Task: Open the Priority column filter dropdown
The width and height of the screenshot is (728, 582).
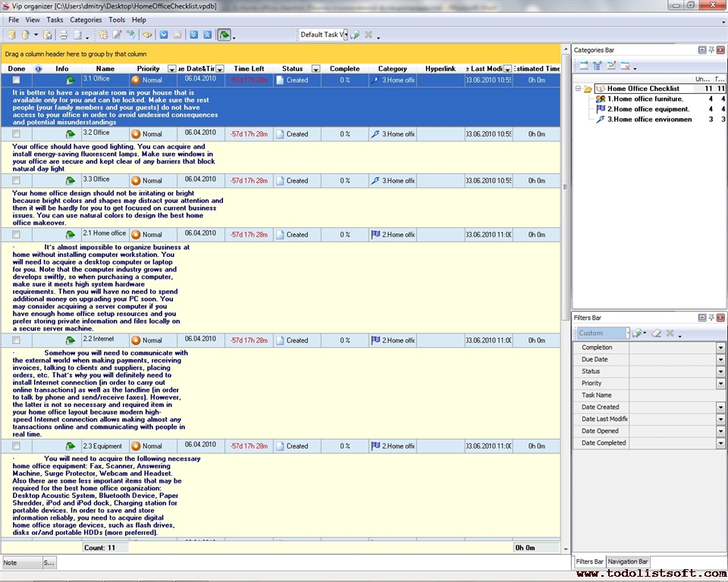Action: (x=172, y=69)
